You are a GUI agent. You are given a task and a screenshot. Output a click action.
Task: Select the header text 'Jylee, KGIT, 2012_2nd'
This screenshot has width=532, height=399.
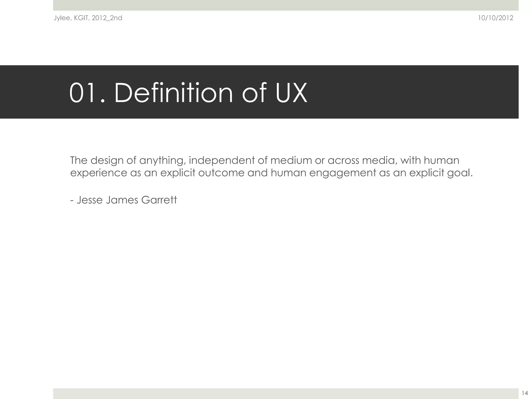point(88,18)
